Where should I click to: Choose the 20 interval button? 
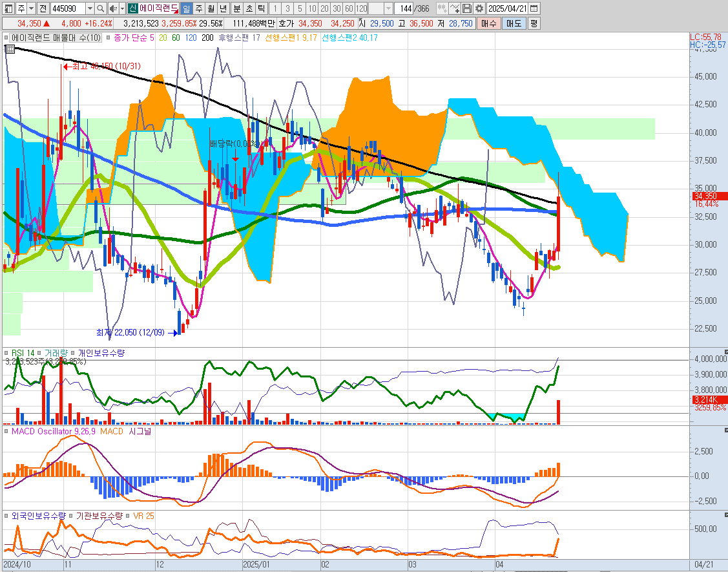(324, 8)
